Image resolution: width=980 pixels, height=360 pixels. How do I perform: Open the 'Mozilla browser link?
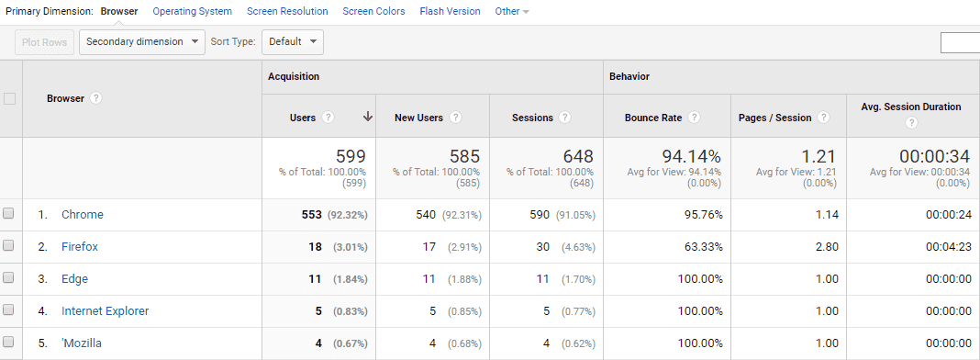point(82,343)
